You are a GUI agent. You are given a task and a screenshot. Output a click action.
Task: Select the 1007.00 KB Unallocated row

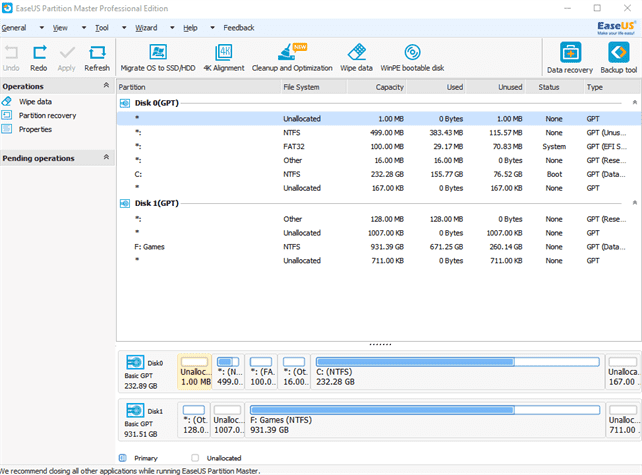click(379, 233)
